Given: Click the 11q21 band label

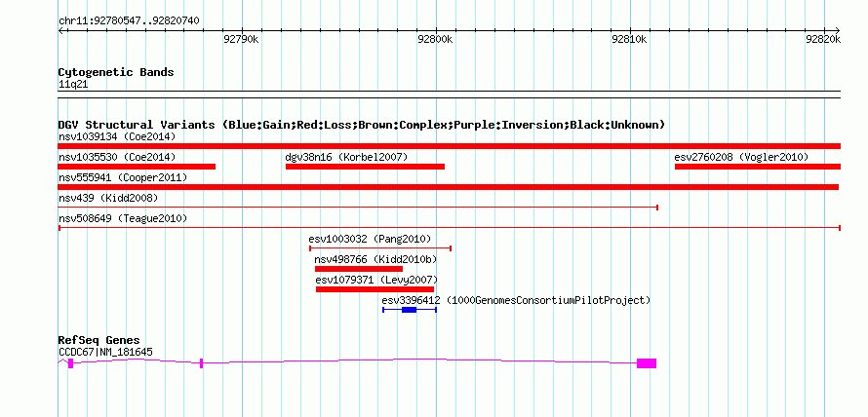Looking at the screenshot, I should pyautogui.click(x=73, y=85).
